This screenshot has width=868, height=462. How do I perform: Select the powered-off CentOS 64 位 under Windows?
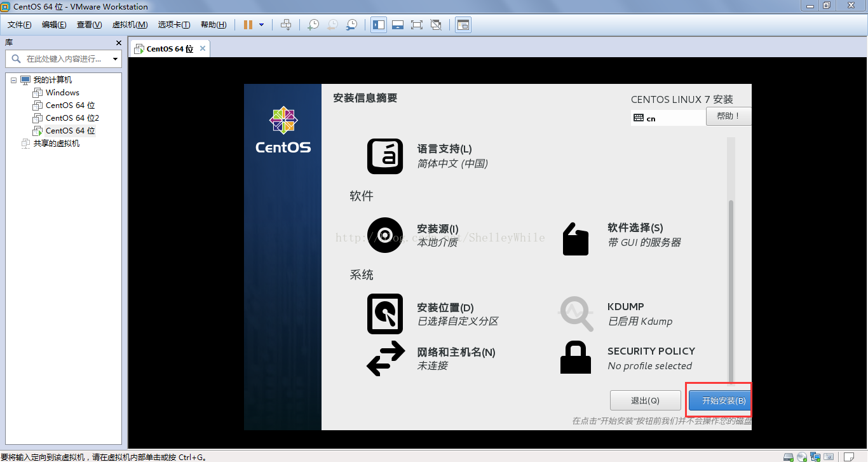click(x=70, y=105)
